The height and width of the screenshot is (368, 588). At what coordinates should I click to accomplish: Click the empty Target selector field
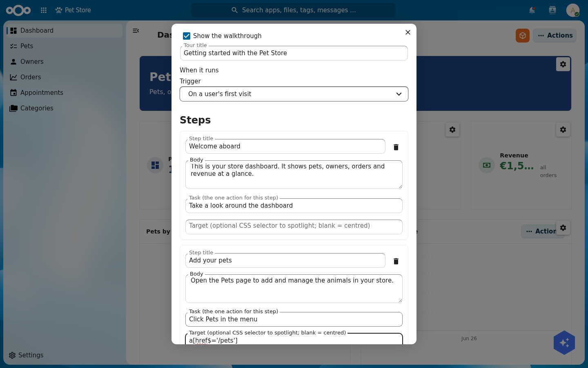click(x=294, y=227)
